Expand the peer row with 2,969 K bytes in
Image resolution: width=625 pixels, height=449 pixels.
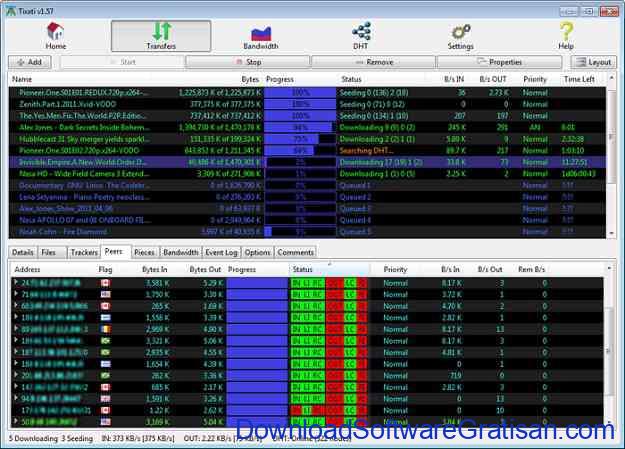click(x=16, y=329)
